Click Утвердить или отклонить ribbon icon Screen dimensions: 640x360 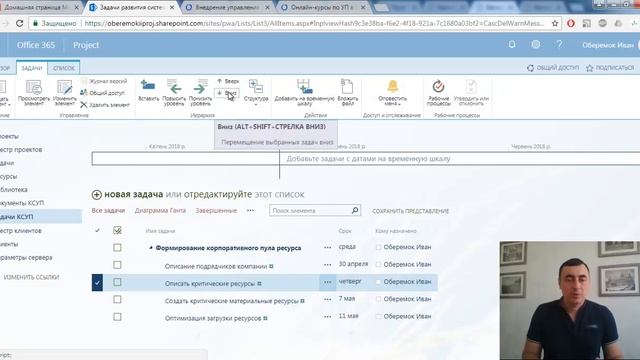pos(471,86)
